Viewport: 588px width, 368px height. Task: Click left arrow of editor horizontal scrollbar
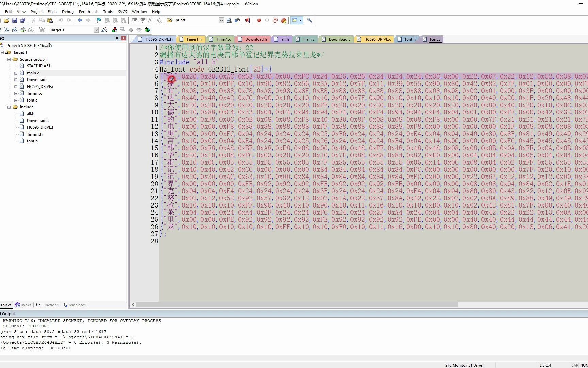(x=133, y=304)
